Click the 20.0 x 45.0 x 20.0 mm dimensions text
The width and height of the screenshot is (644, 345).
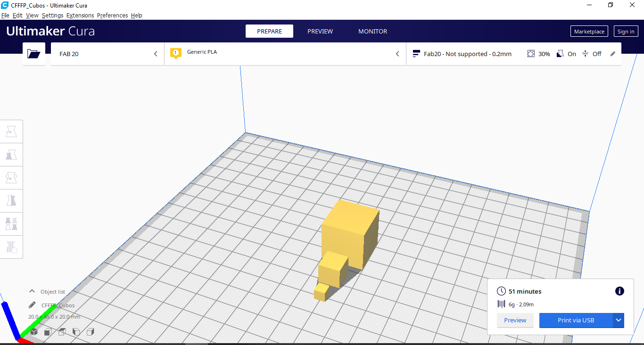pyautogui.click(x=54, y=317)
